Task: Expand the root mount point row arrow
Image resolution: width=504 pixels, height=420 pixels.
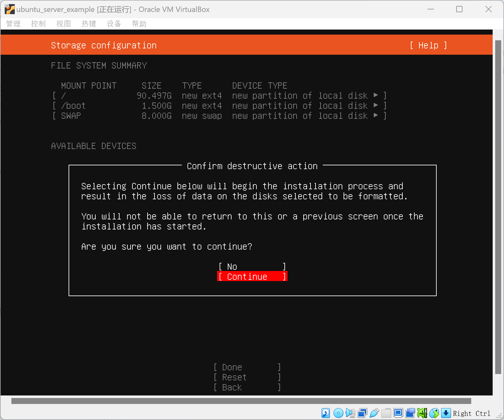Action: (376, 95)
